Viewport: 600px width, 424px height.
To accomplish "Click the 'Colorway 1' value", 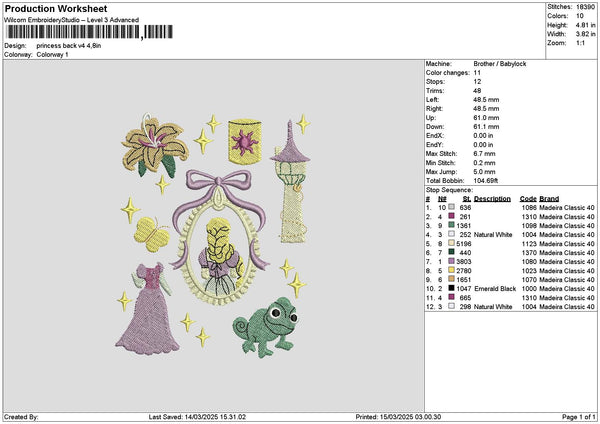I will click(52, 55).
